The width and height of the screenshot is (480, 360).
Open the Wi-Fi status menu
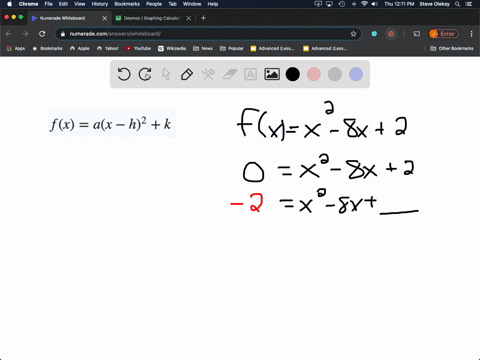point(364,4)
